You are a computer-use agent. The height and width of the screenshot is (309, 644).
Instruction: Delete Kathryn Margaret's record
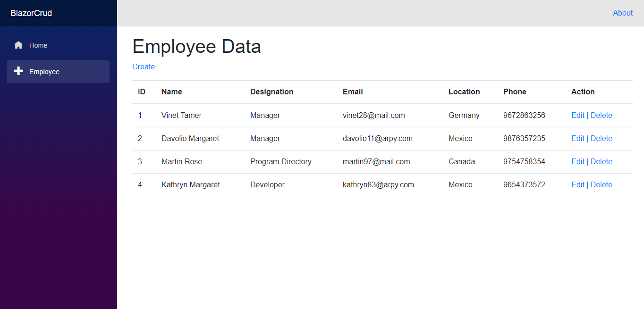pyautogui.click(x=601, y=184)
